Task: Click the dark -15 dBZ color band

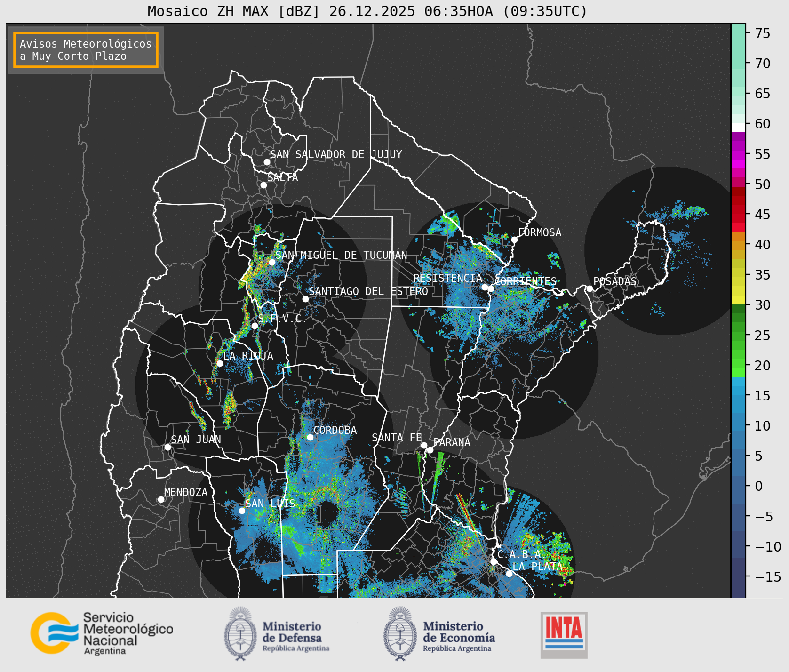Action: (738, 578)
